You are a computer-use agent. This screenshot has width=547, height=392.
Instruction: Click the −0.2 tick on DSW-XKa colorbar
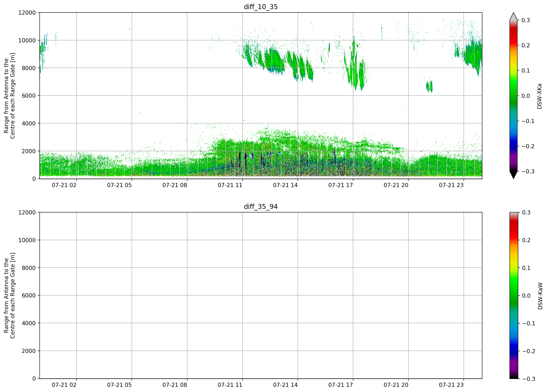(528, 146)
